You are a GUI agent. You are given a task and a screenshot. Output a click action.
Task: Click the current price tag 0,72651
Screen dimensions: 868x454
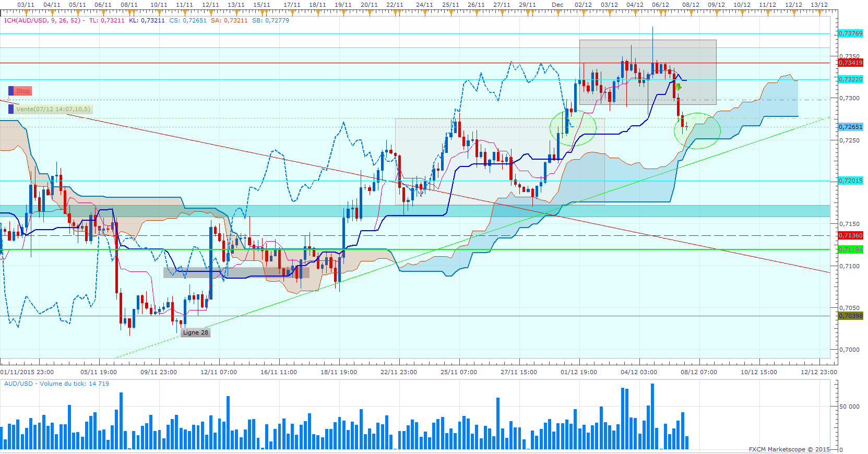pyautogui.click(x=850, y=127)
